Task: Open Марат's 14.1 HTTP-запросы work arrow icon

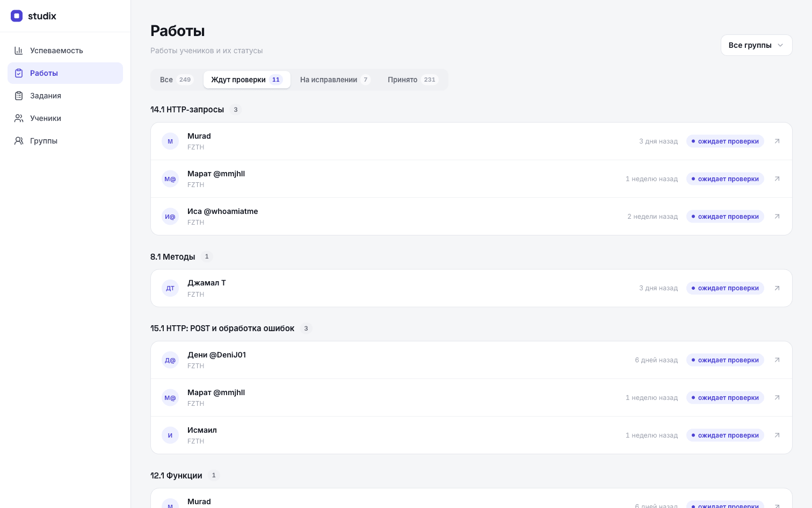Action: pyautogui.click(x=777, y=179)
